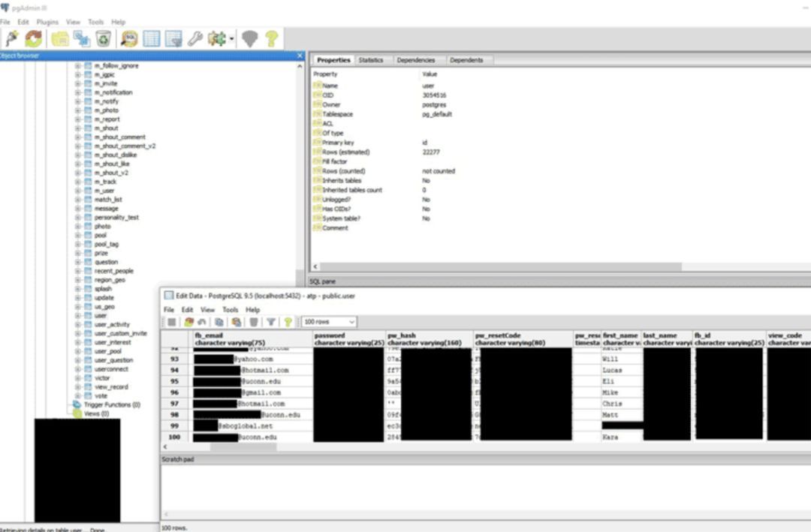Image resolution: width=811 pixels, height=532 pixels.
Task: Select row 100 header in data grid
Action: (175, 437)
